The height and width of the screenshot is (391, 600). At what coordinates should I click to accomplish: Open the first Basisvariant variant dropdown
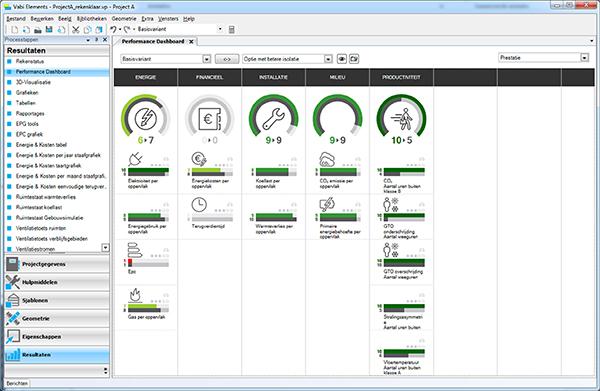point(207,59)
